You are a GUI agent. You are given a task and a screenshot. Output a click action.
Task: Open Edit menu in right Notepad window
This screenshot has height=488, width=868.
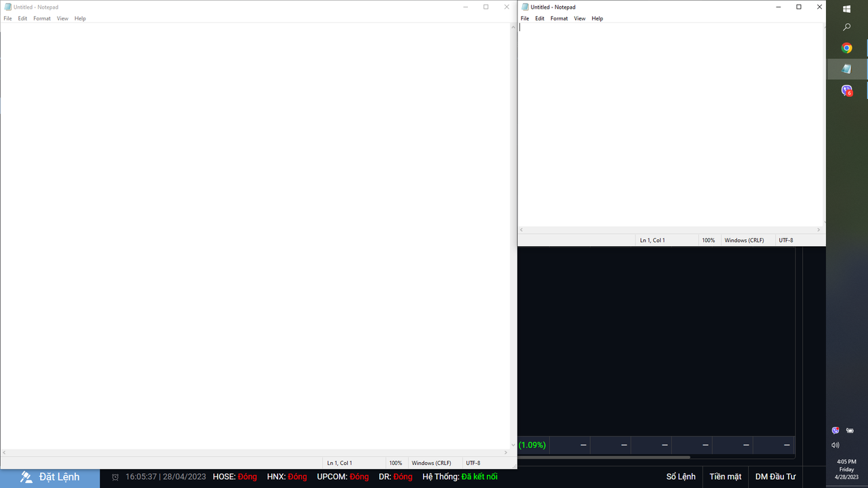coord(540,18)
